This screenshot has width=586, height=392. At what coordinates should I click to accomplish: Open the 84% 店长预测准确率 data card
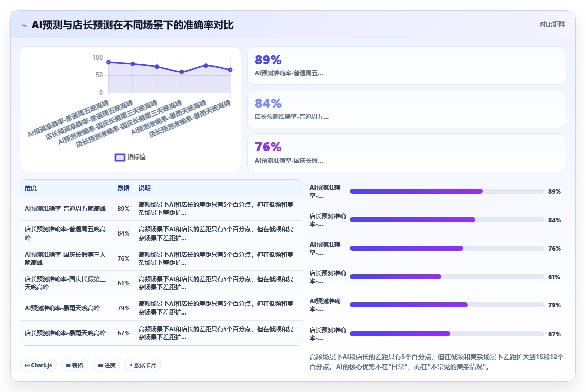pyautogui.click(x=406, y=109)
